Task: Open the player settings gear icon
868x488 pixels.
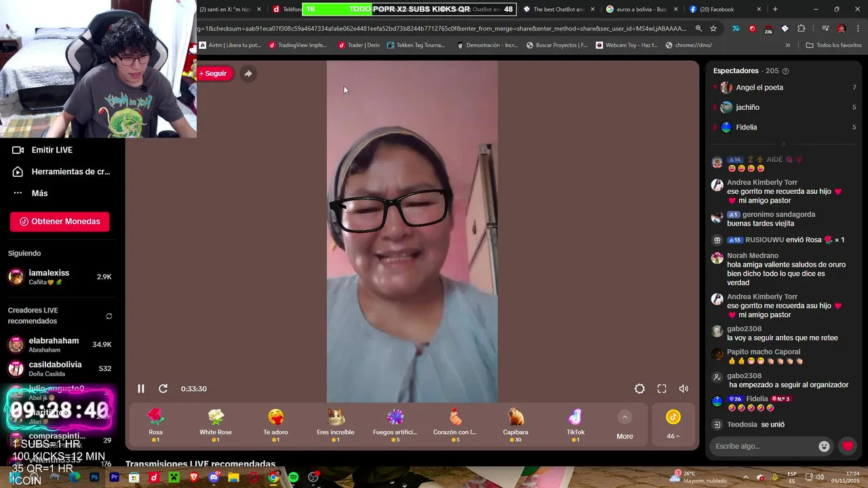Action: [639, 388]
